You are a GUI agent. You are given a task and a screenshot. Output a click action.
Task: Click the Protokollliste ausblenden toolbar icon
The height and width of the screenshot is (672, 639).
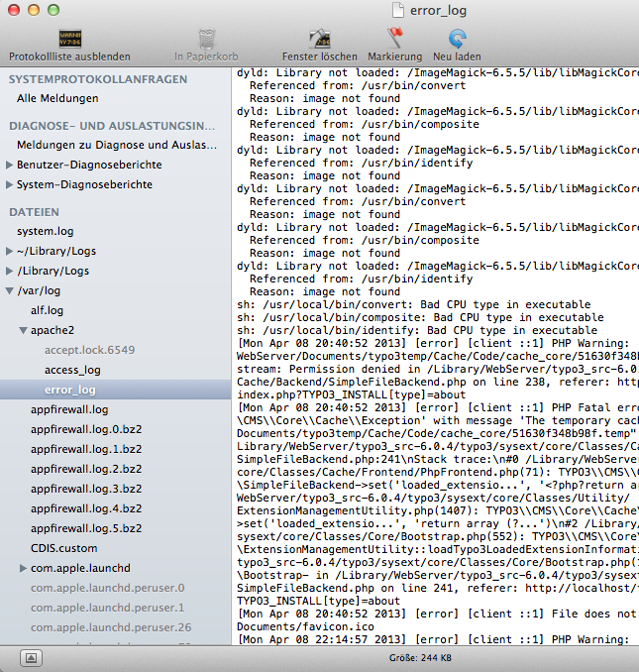click(70, 39)
